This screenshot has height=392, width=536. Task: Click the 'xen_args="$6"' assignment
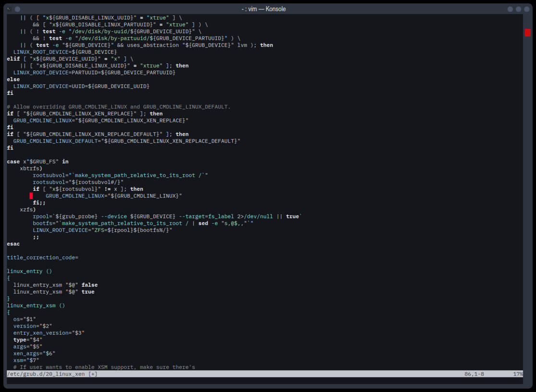[x=34, y=353]
